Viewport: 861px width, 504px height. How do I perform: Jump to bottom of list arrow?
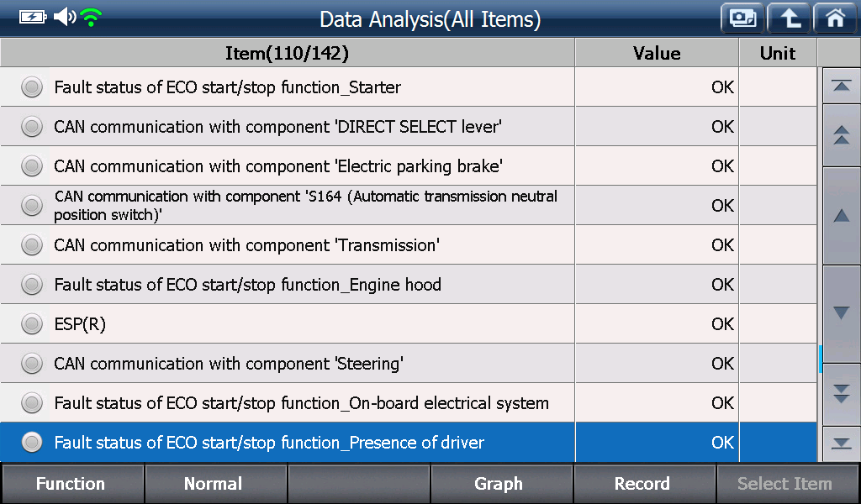[x=841, y=444]
